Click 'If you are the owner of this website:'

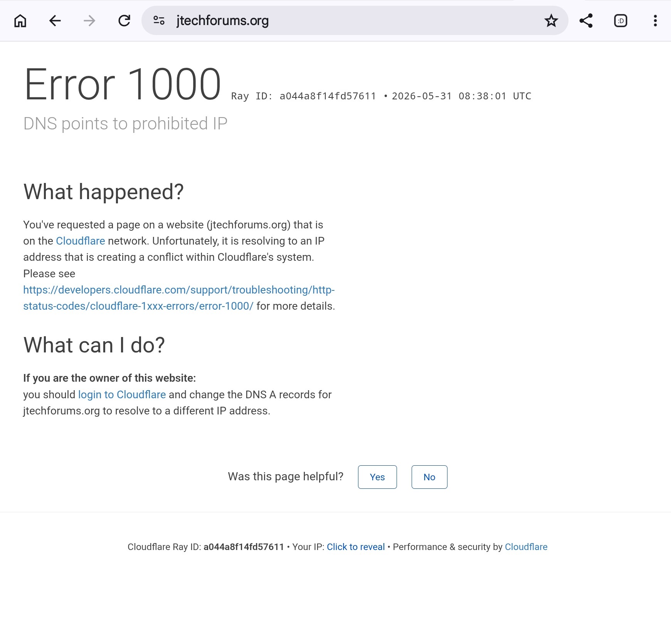pyautogui.click(x=109, y=378)
